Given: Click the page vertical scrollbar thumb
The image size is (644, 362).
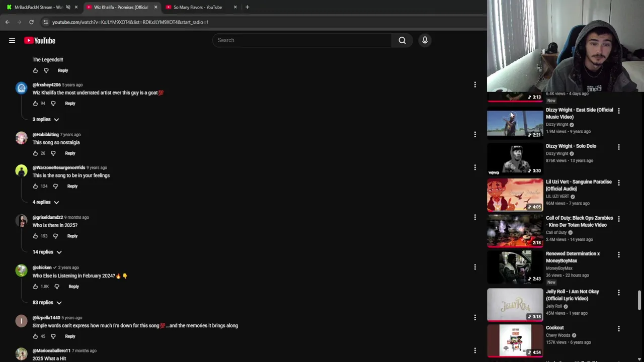Looking at the screenshot, I should [639, 300].
